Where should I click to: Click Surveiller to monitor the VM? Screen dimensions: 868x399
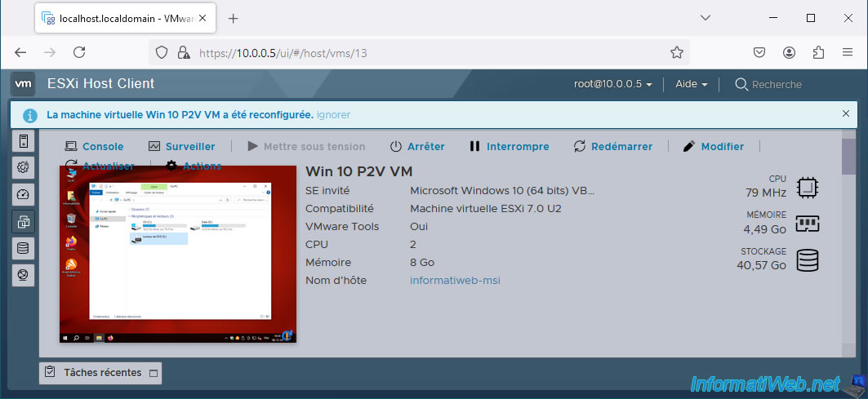[x=181, y=147]
